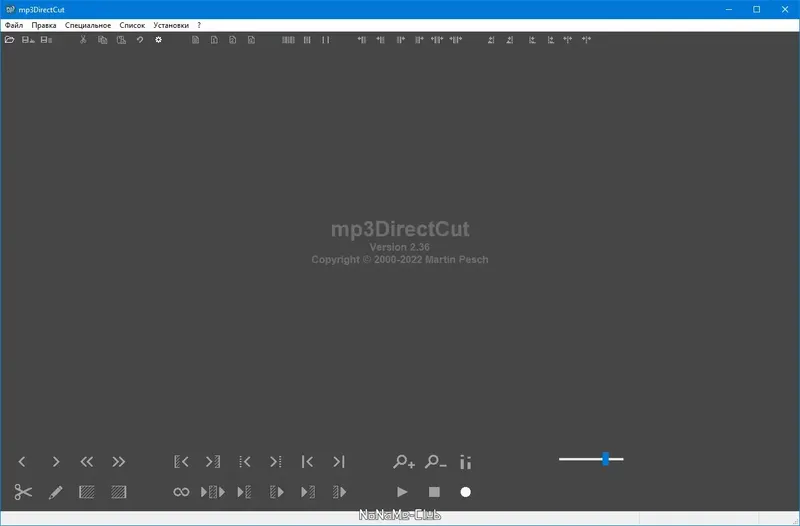The image size is (800, 526).
Task: Click the paste clipboard icon in the top toolbar
Action: (x=121, y=40)
